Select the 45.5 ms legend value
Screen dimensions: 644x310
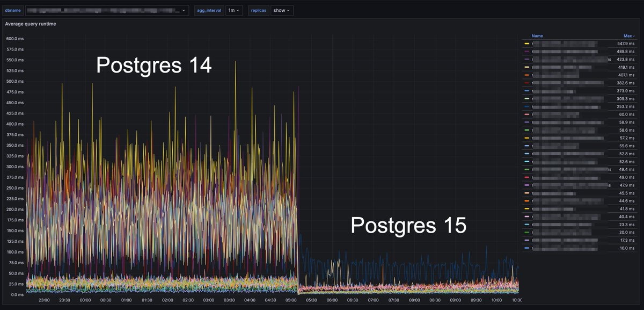click(x=628, y=193)
